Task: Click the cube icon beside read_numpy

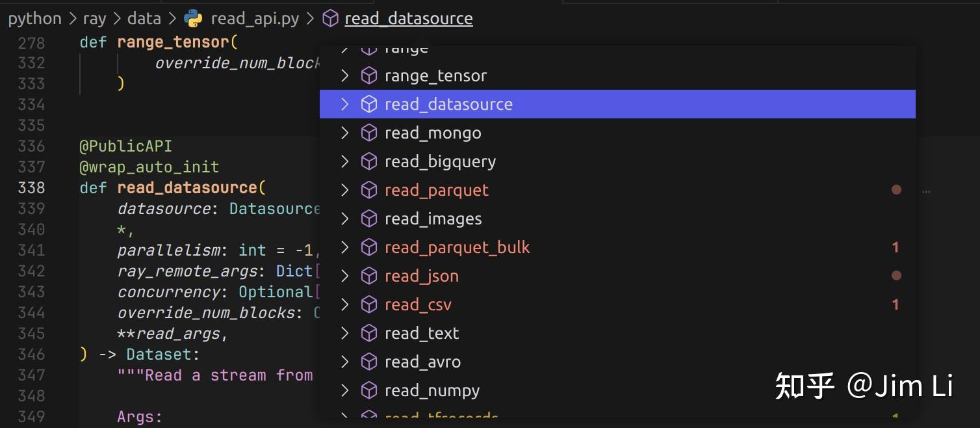Action: 369,391
